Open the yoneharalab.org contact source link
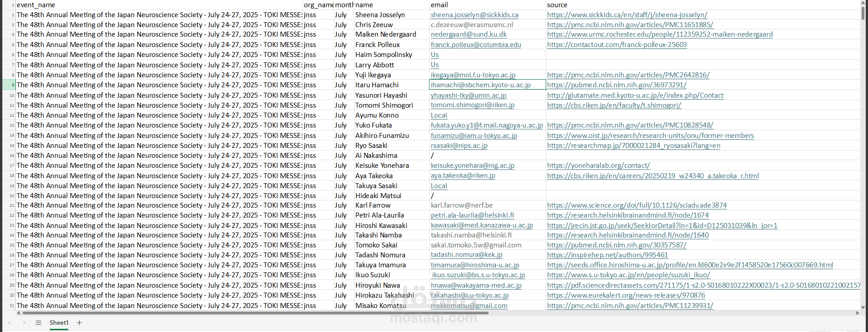 click(x=599, y=166)
